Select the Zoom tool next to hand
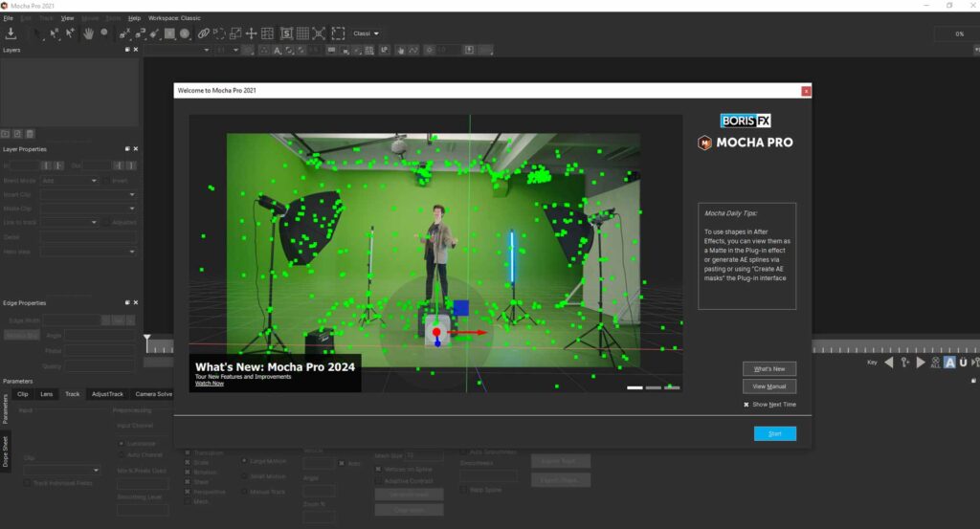The width and height of the screenshot is (980, 529). (x=104, y=33)
